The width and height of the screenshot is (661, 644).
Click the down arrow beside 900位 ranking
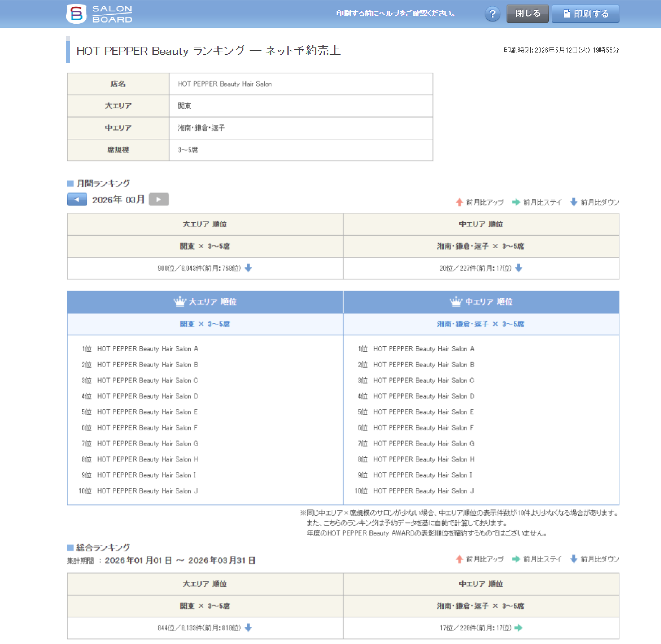(x=248, y=268)
